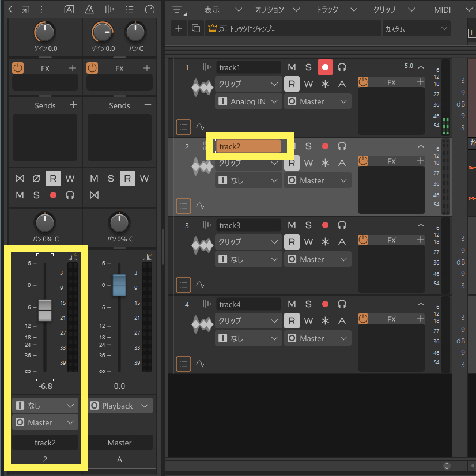This screenshot has width=476, height=476.
Task: Toggle the FX rack power on track1
Action: (363, 82)
